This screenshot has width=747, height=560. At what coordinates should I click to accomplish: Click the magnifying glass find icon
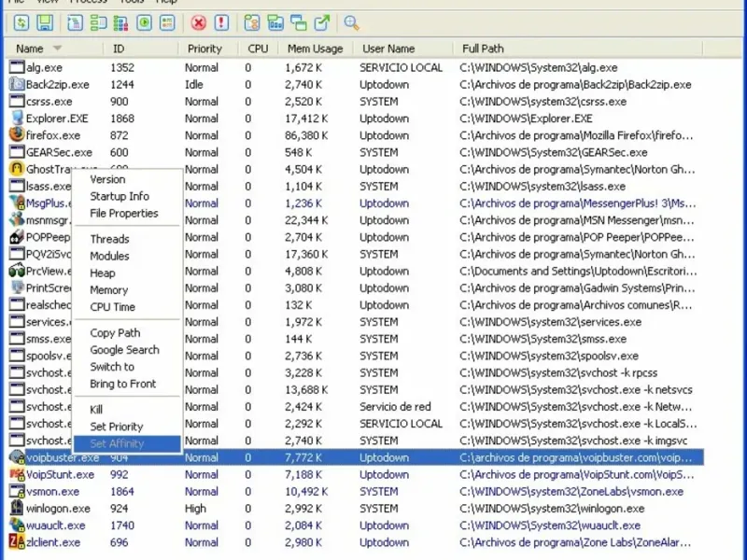click(351, 22)
